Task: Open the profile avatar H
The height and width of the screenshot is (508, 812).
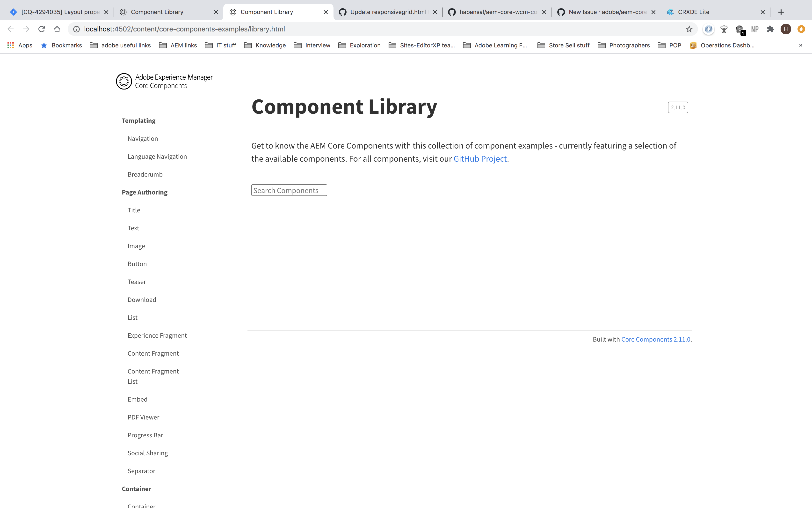Action: [786, 29]
